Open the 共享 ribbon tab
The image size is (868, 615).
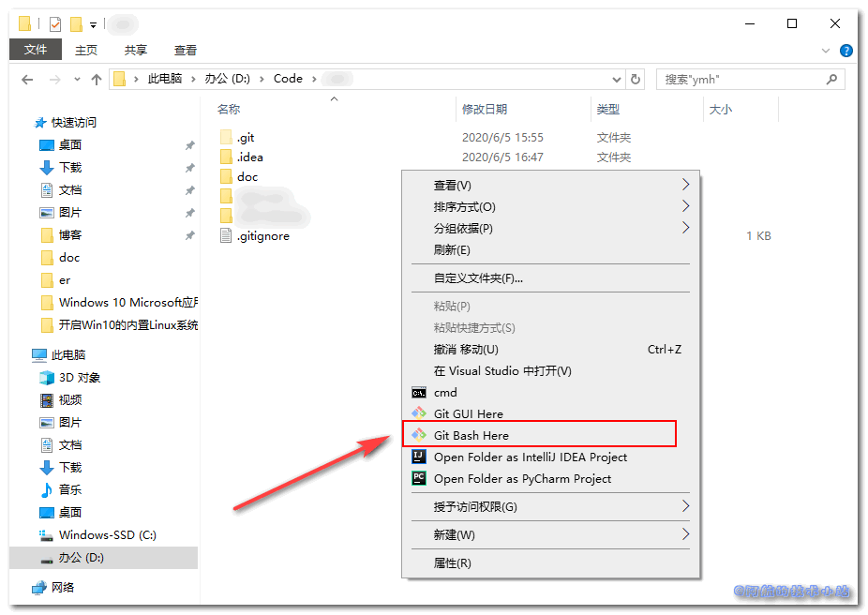pyautogui.click(x=136, y=51)
